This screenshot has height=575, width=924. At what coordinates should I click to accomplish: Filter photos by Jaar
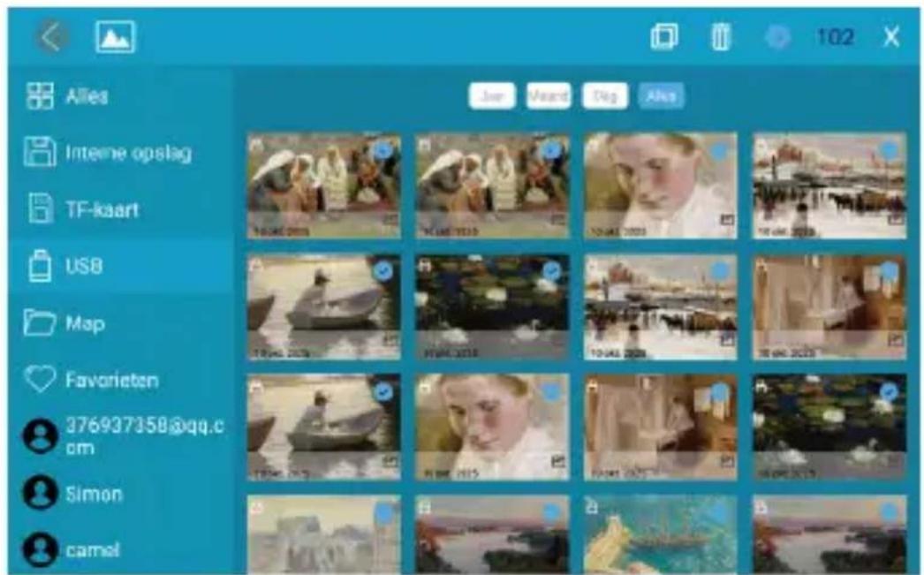coord(492,96)
